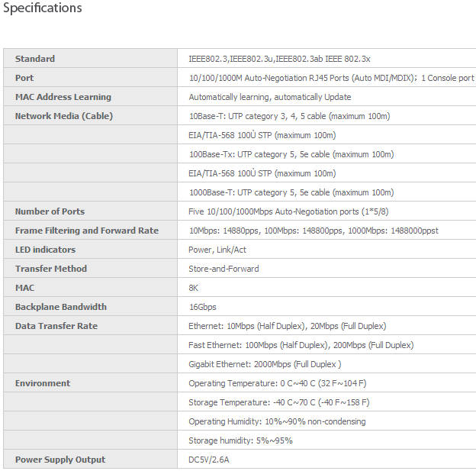Screen dimensions: 476x471
Task: Click the 8K MAC value
Action: [x=194, y=288]
